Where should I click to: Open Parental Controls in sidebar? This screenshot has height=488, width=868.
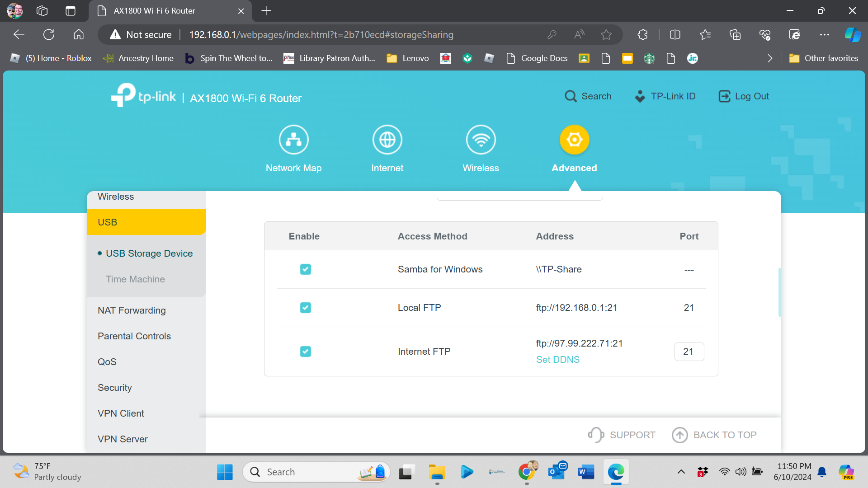click(x=134, y=336)
